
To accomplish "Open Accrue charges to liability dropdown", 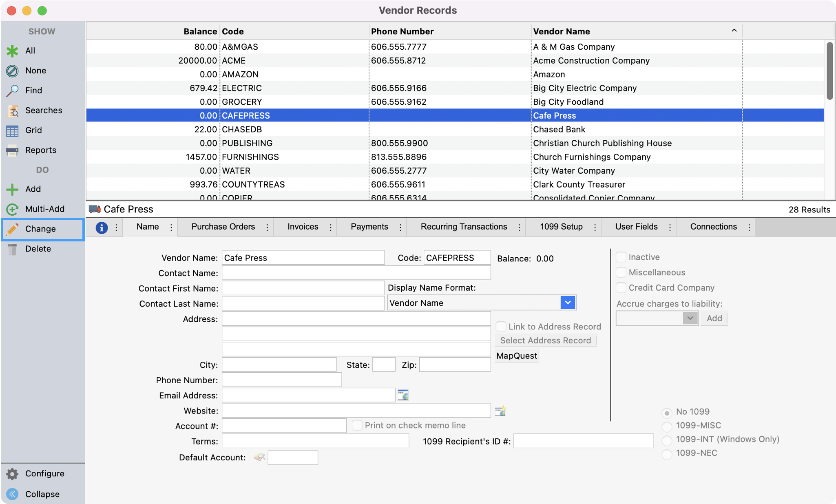I will pyautogui.click(x=690, y=318).
